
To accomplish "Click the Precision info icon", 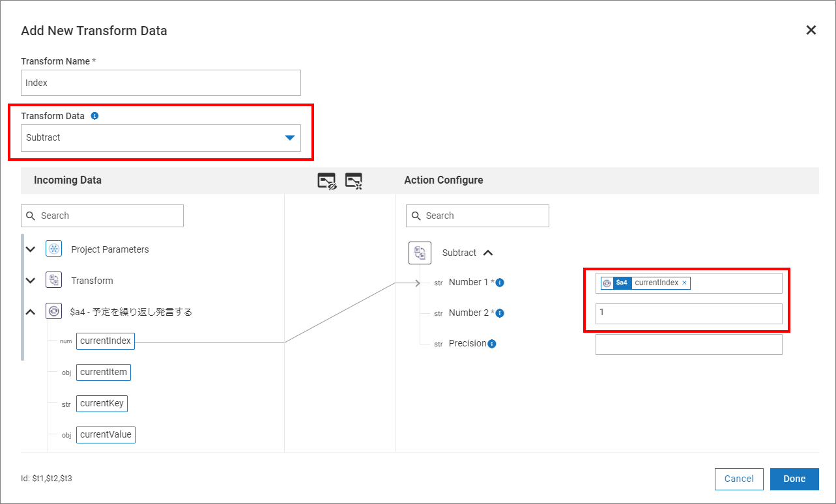I will (492, 344).
